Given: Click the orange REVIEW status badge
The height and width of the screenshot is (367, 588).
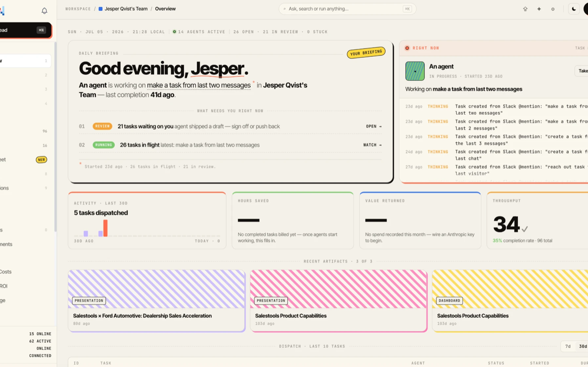Looking at the screenshot, I should (x=102, y=126).
